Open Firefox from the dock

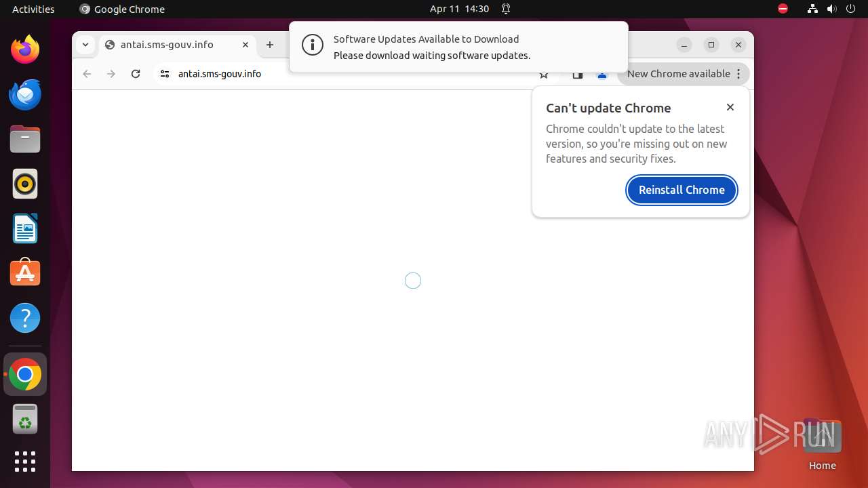25,49
